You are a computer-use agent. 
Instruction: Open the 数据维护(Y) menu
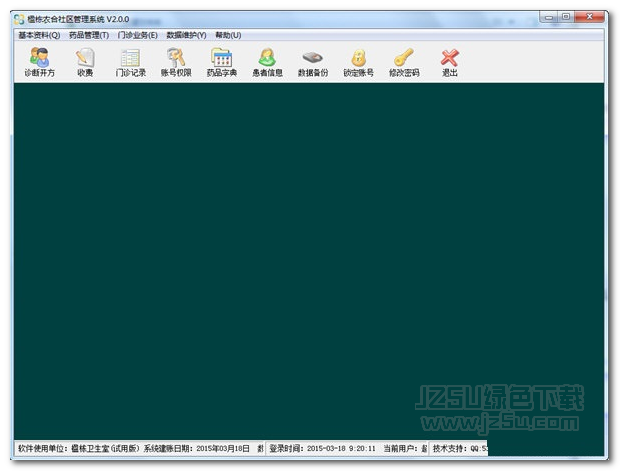(186, 35)
